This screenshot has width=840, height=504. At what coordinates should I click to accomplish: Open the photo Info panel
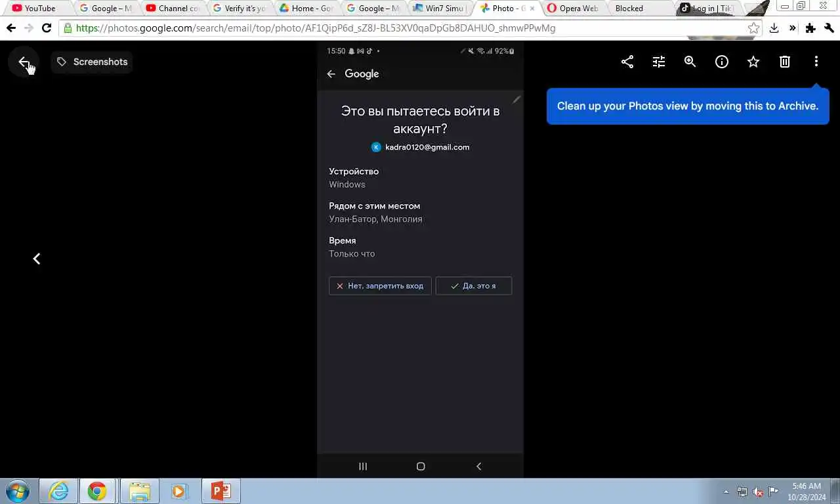(x=722, y=62)
